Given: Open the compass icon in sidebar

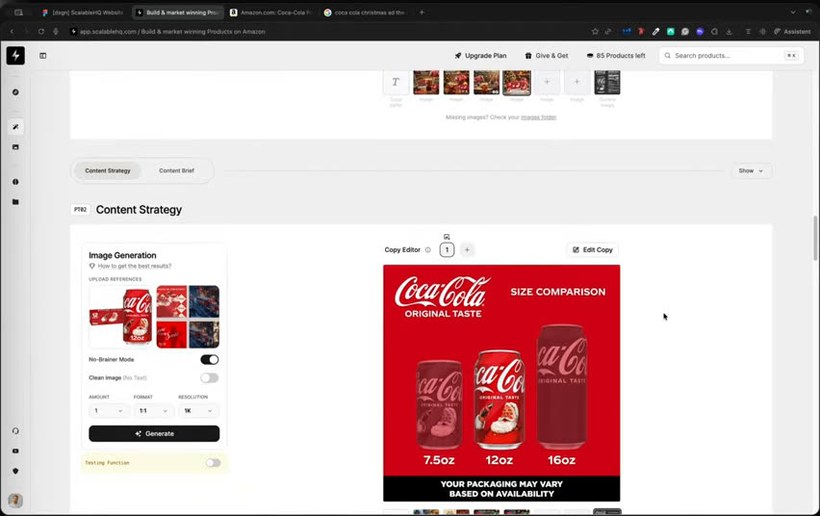Looking at the screenshot, I should click(16, 92).
